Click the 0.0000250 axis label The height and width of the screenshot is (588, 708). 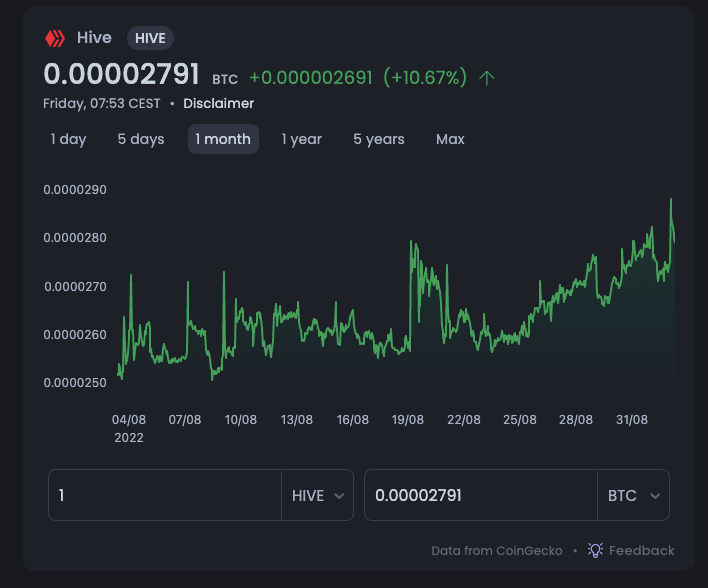tap(75, 383)
